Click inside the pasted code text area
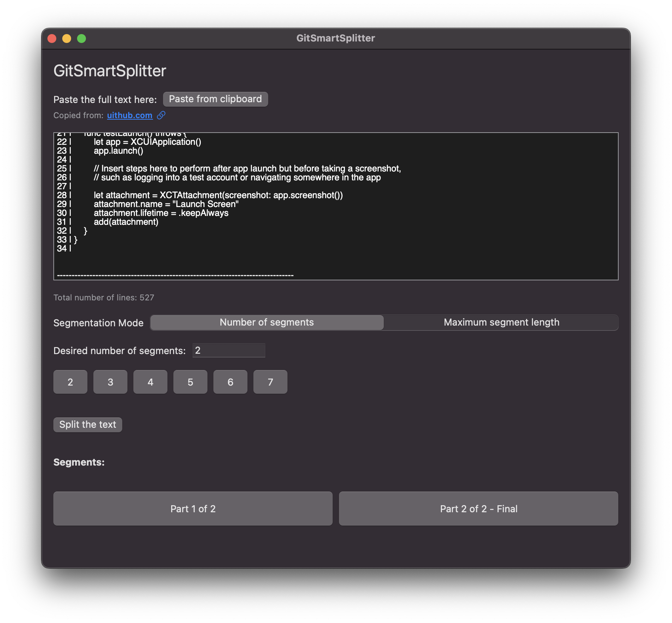 tap(336, 206)
